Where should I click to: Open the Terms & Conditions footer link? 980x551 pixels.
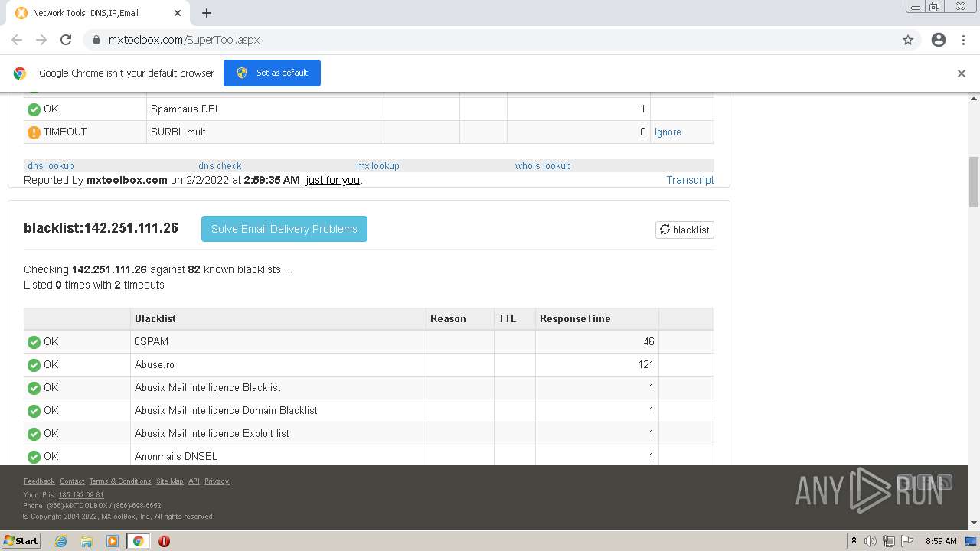(x=120, y=481)
